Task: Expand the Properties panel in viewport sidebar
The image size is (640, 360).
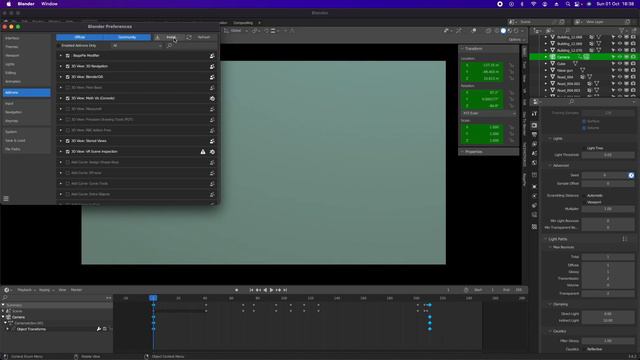Action: point(473,152)
